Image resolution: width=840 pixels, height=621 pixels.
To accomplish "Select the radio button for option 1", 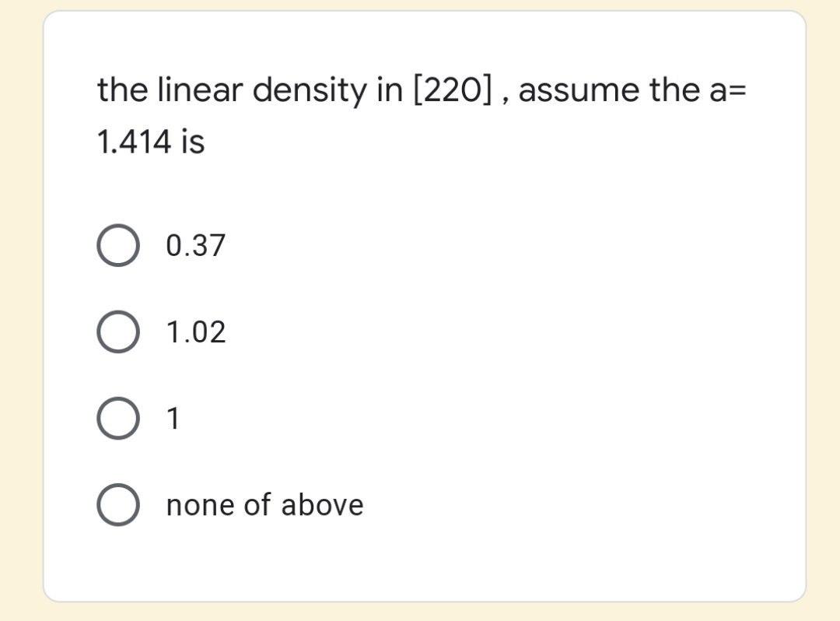I will pos(118,419).
